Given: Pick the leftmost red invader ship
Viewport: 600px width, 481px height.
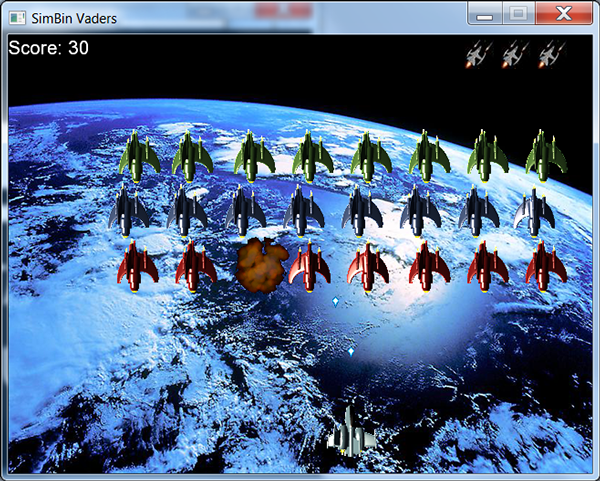Looking at the screenshot, I should click(x=138, y=267).
